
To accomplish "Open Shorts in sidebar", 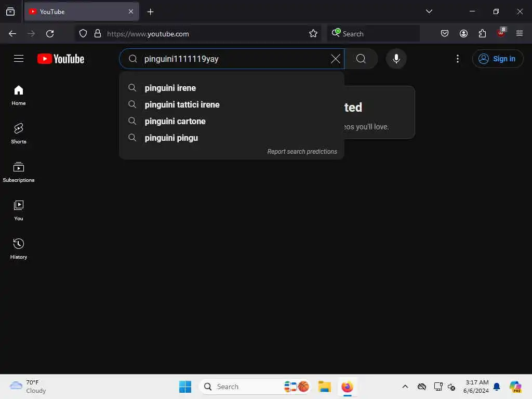I will click(19, 134).
